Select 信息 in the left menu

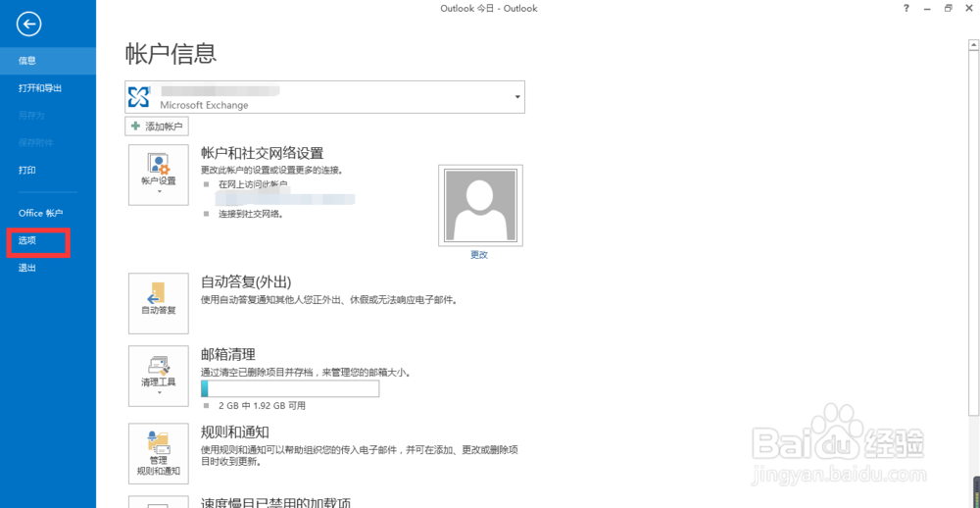(x=48, y=61)
